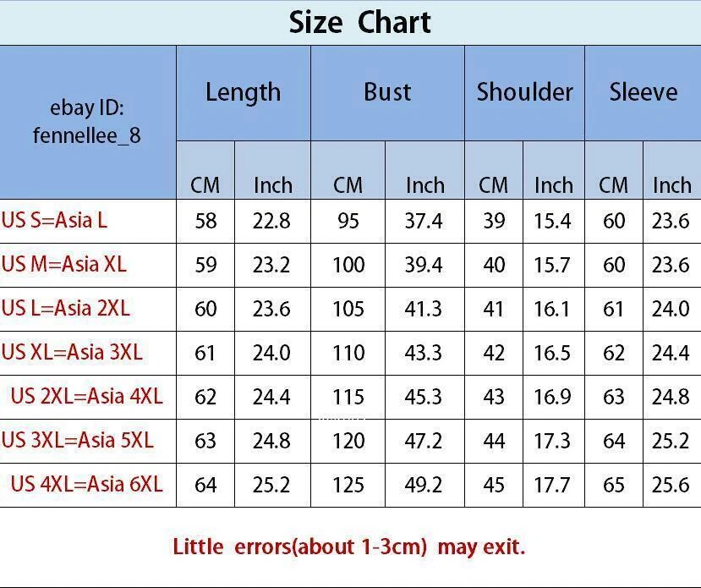Click the sleeve value 25.6 inch cell
This screenshot has width=701, height=588.
tap(671, 485)
